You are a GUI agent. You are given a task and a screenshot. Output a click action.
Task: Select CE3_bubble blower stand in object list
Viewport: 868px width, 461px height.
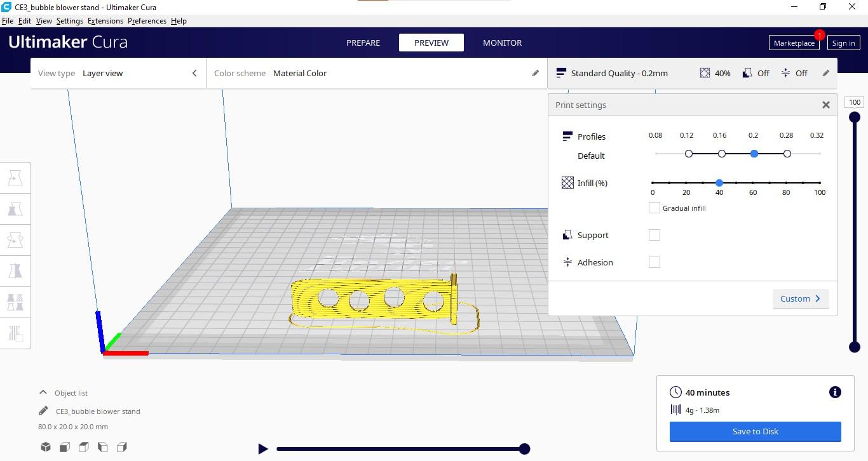98,411
